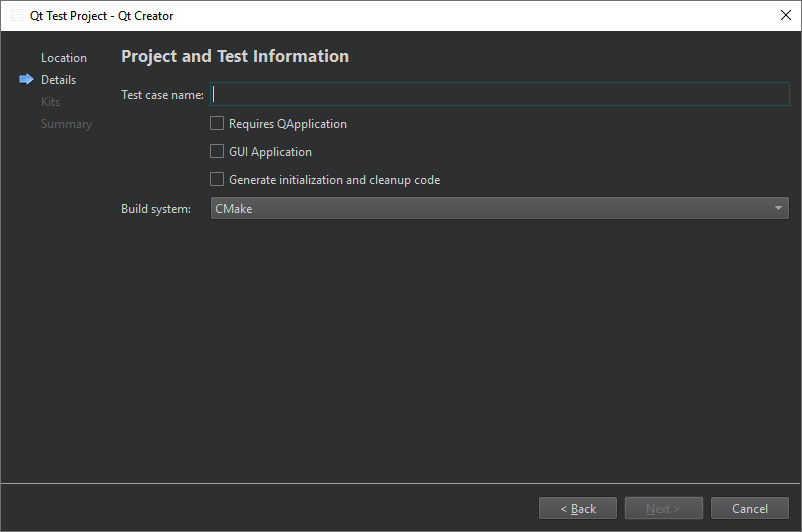Click the Qt Creator window icon in title bar
Viewport: 802px width, 532px height.
(x=17, y=15)
